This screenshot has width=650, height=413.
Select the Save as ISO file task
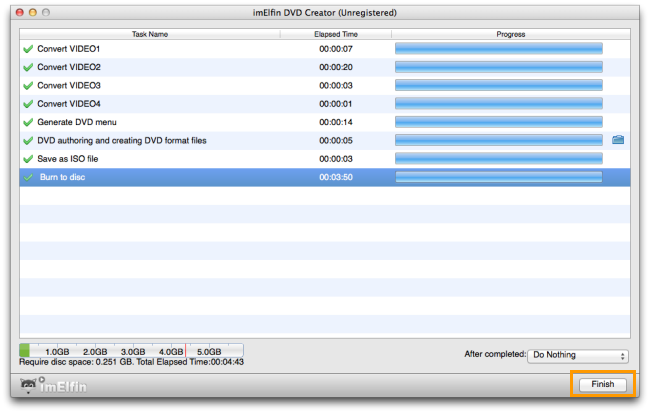325,159
